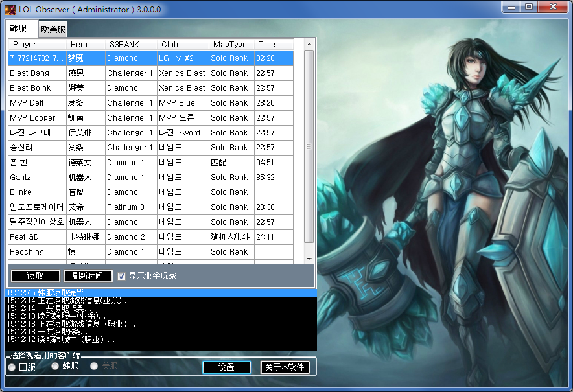573x392 pixels.
Task: Select the 송진리 player row
Action: [x=150, y=148]
